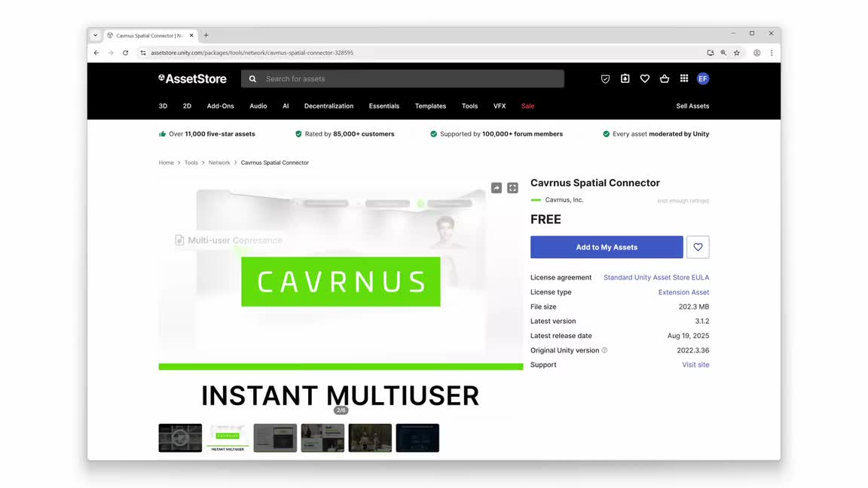The height and width of the screenshot is (488, 868).
Task: Open the Audio category menu
Action: tap(258, 105)
